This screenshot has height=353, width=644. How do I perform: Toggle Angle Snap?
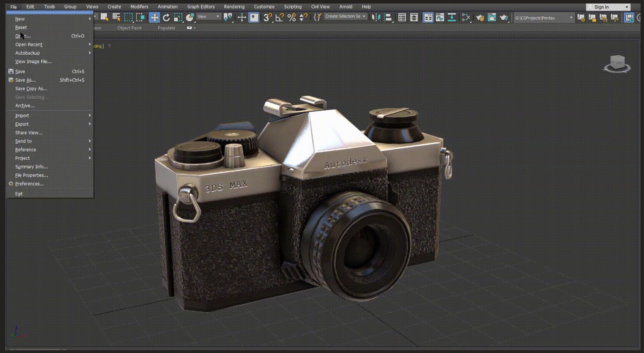click(x=280, y=17)
